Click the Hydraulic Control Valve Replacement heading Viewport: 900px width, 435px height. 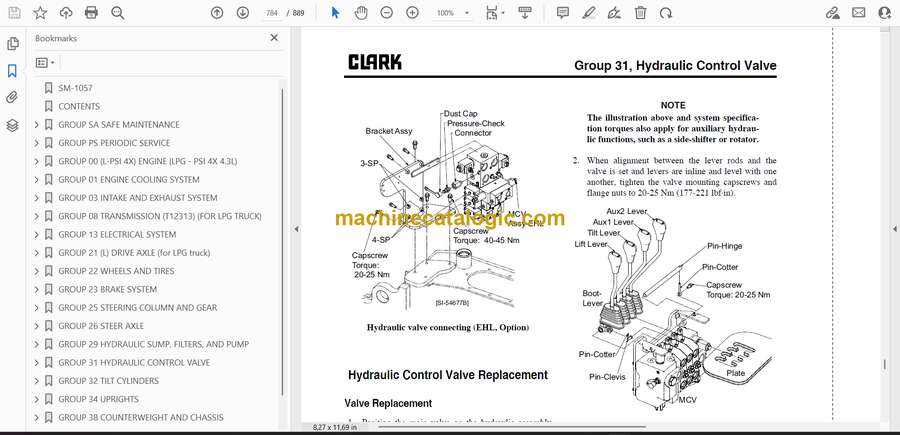[x=448, y=375]
